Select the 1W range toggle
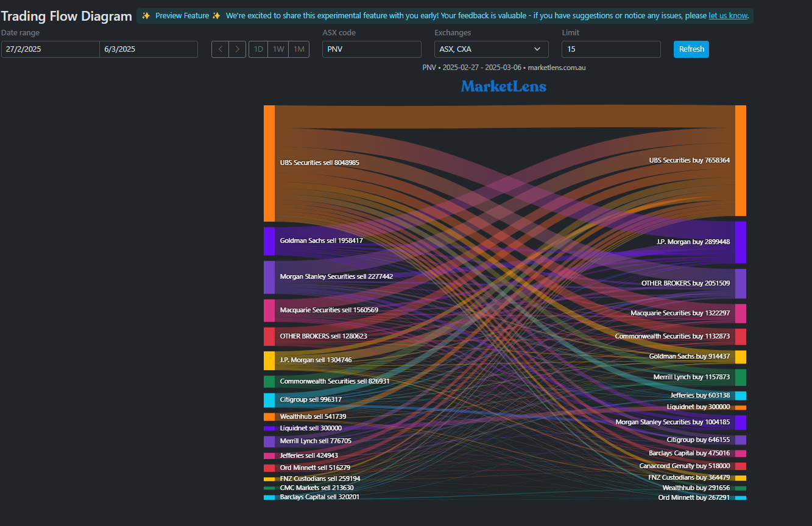Screen dimensions: 812x526 [278, 49]
